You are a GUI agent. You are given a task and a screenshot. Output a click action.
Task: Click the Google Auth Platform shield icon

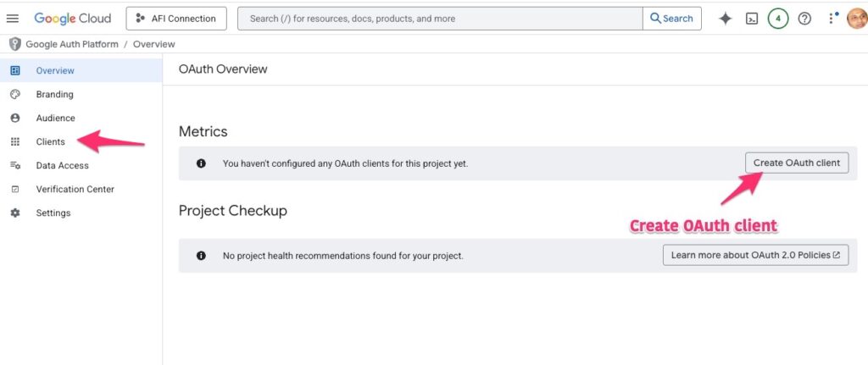[14, 44]
